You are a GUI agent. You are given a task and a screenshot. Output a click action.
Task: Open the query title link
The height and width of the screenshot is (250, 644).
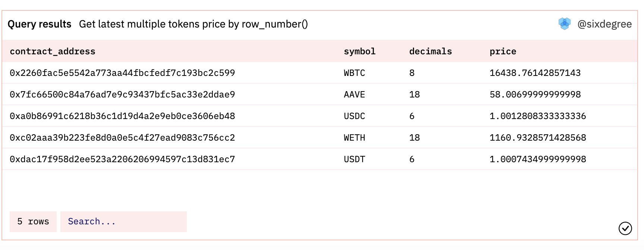click(193, 24)
